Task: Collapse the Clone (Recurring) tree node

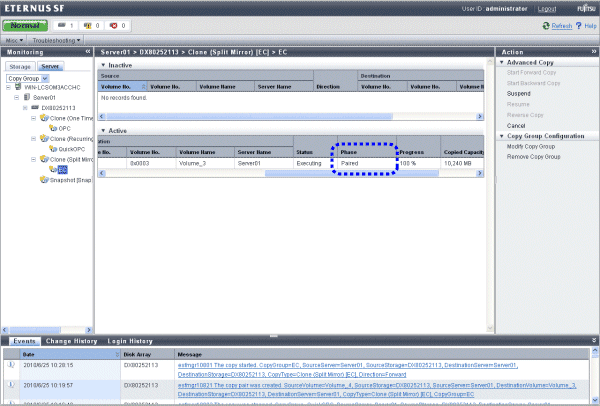Action: click(x=33, y=139)
